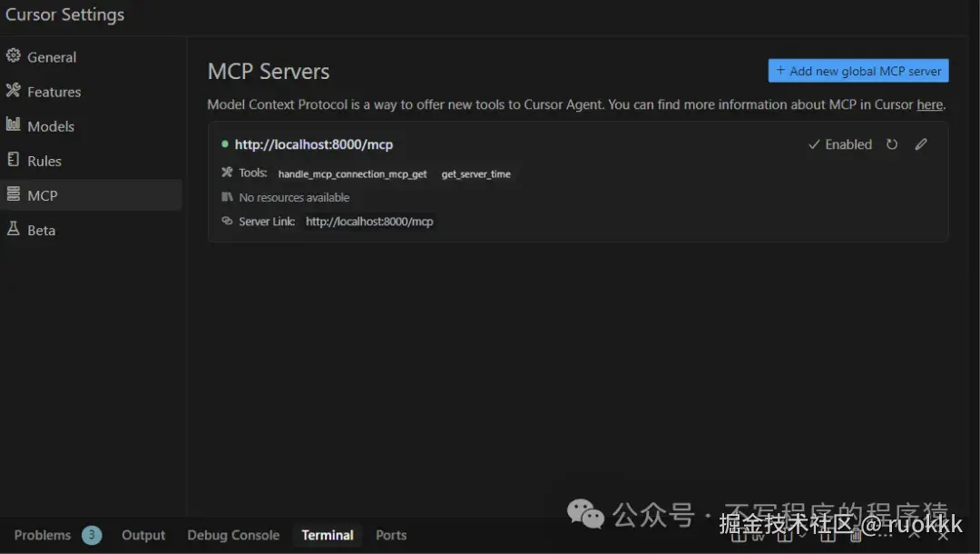The height and width of the screenshot is (554, 980).
Task: Switch to the Ports panel tab
Action: point(391,535)
